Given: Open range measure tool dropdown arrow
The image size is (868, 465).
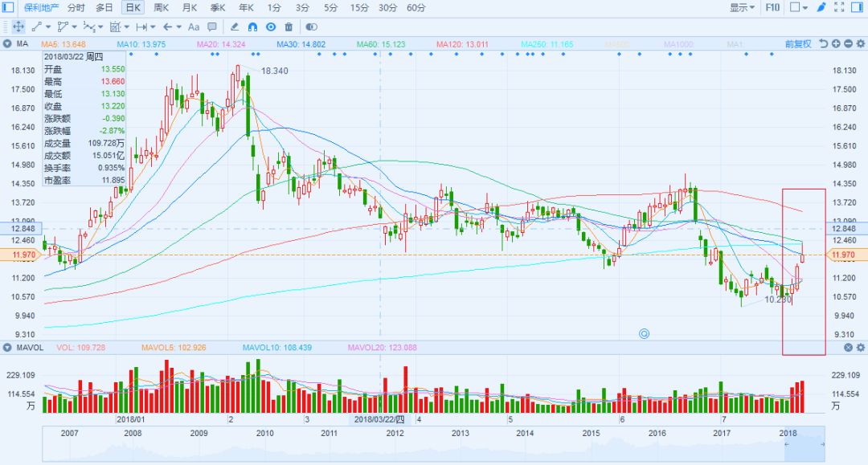Looking at the screenshot, I should click(153, 27).
